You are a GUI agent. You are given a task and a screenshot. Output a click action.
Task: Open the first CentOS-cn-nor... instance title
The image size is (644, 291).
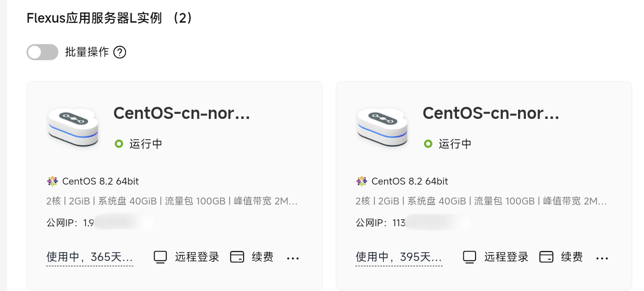point(182,113)
